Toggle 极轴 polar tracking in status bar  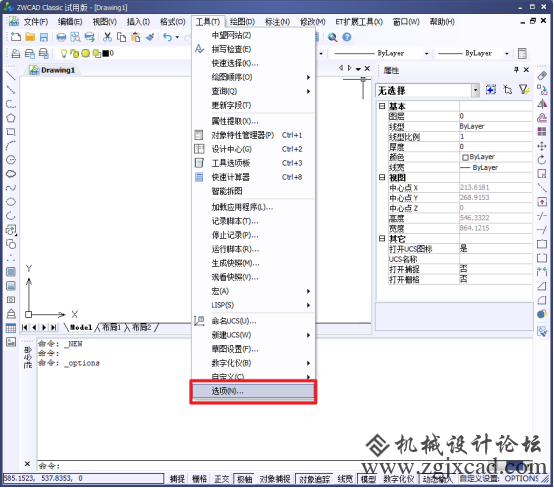coord(244,479)
